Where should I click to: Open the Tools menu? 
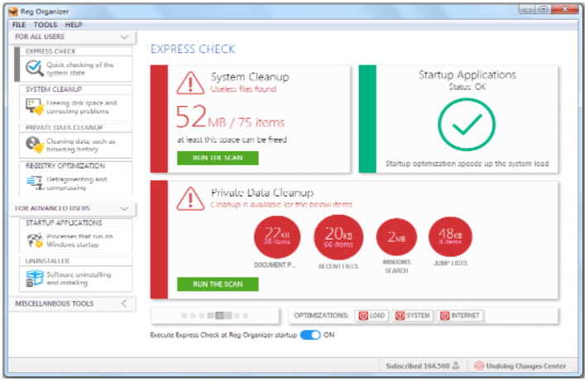tap(45, 25)
